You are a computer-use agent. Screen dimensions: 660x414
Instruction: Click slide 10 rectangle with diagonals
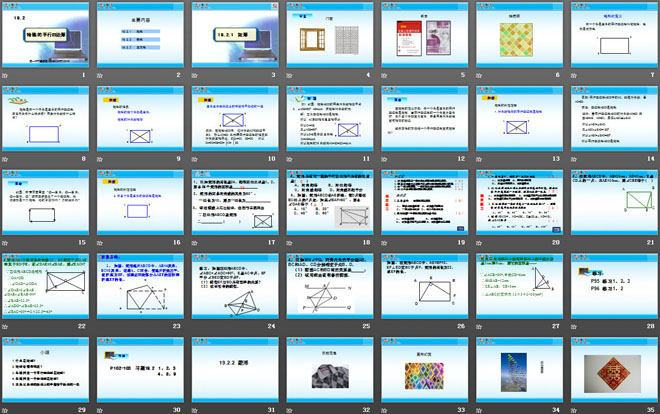click(x=235, y=124)
